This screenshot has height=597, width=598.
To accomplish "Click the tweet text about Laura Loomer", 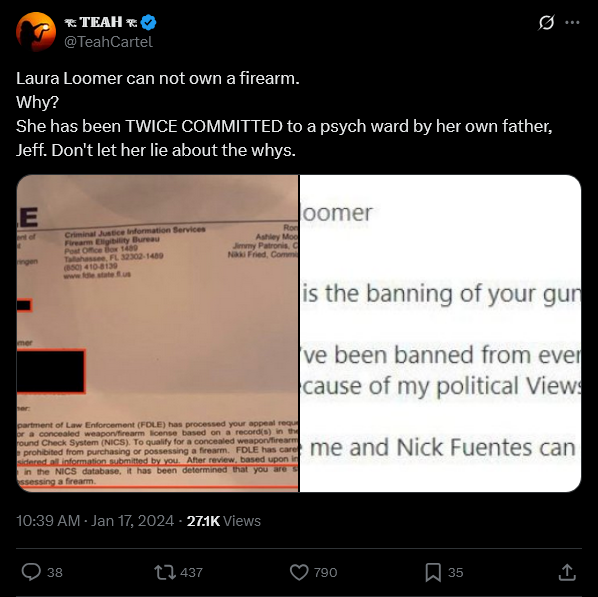I will point(284,114).
